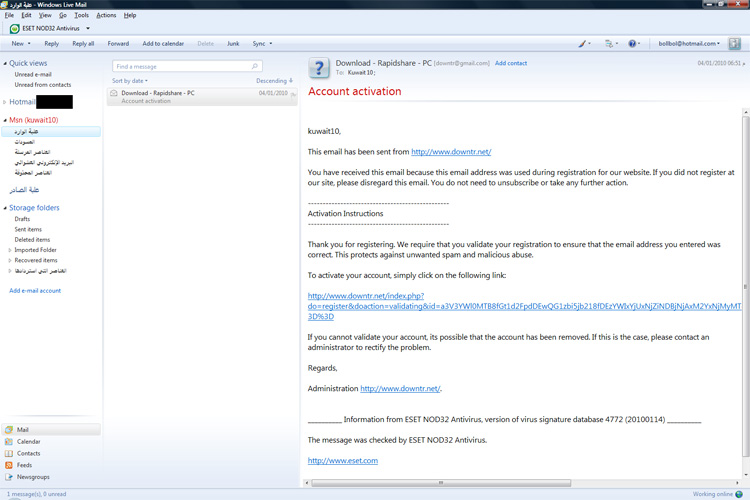Open the Contacts icon in sidebar
The width and height of the screenshot is (750, 500).
click(9, 453)
